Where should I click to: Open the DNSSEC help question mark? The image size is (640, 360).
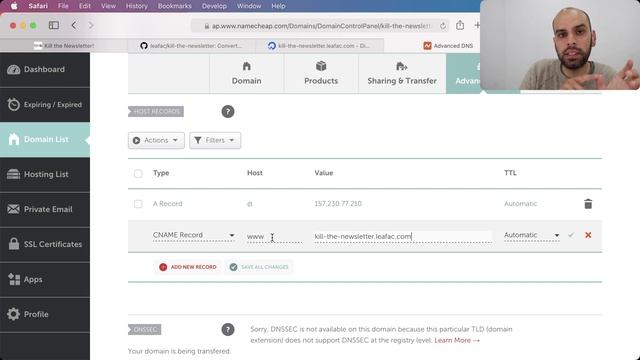(x=228, y=329)
